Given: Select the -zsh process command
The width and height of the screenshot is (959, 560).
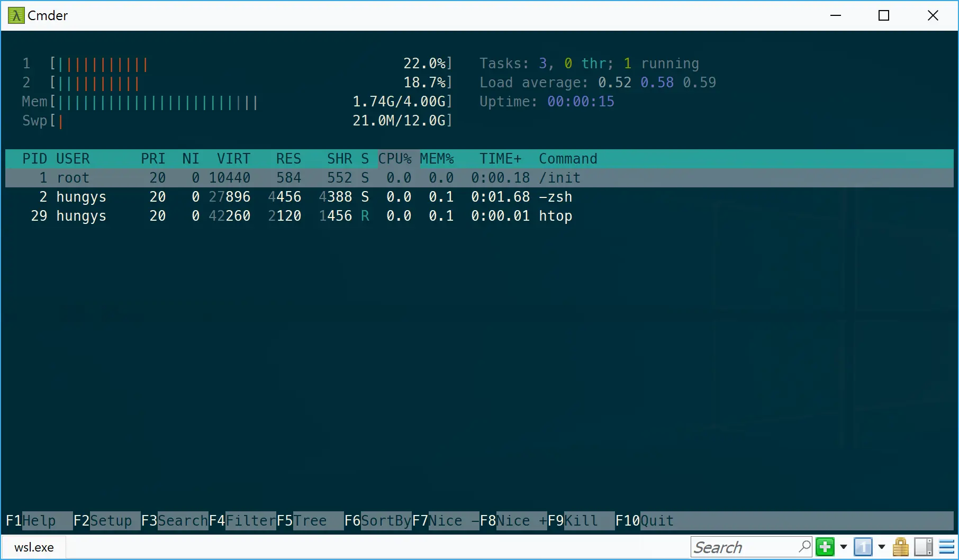Looking at the screenshot, I should pyautogui.click(x=556, y=197).
